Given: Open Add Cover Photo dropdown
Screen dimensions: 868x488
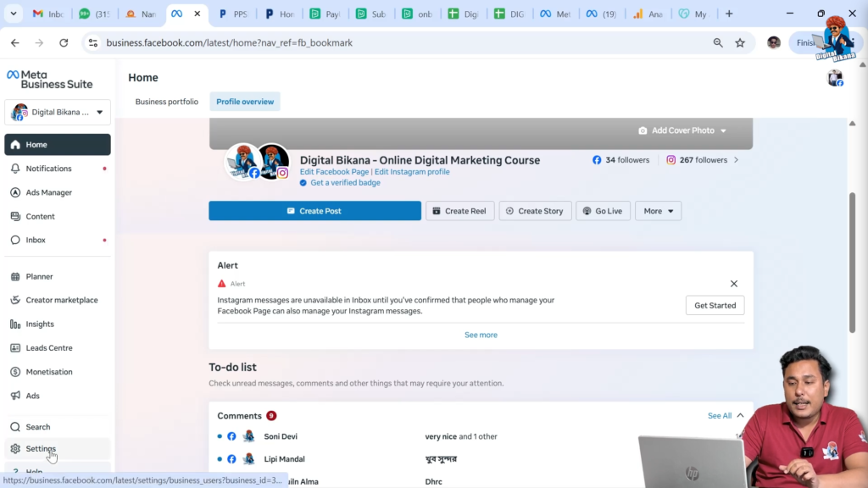Looking at the screenshot, I should pos(682,130).
